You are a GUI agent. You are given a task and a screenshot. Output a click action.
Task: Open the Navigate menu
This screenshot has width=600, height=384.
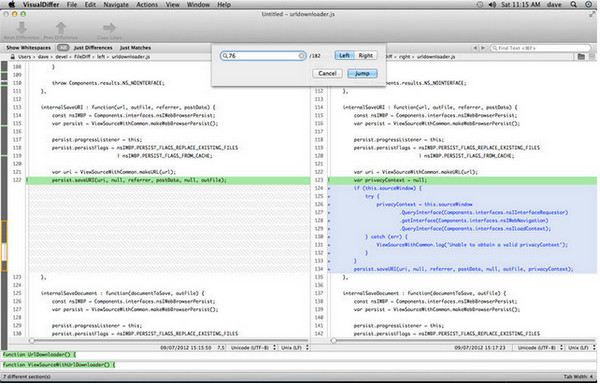(x=116, y=5)
